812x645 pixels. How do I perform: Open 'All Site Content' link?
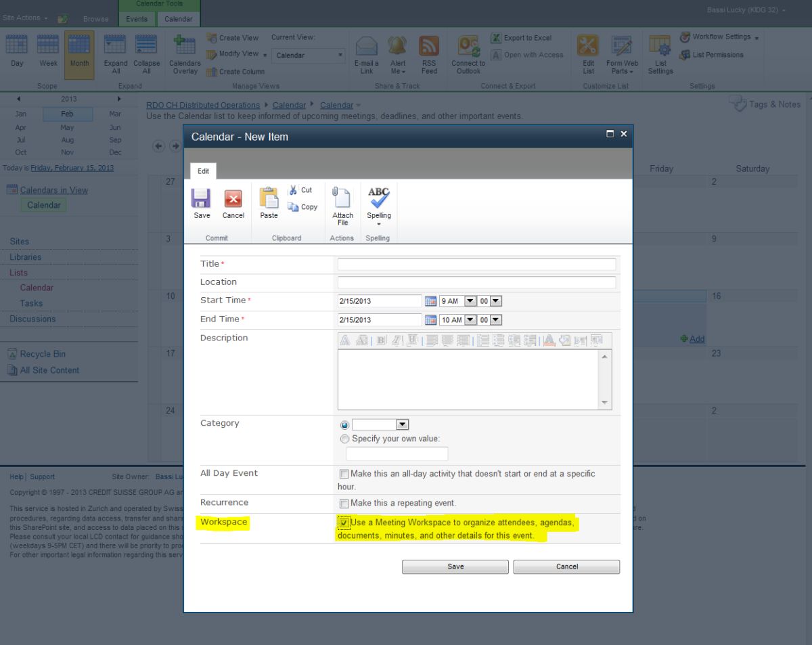point(49,370)
